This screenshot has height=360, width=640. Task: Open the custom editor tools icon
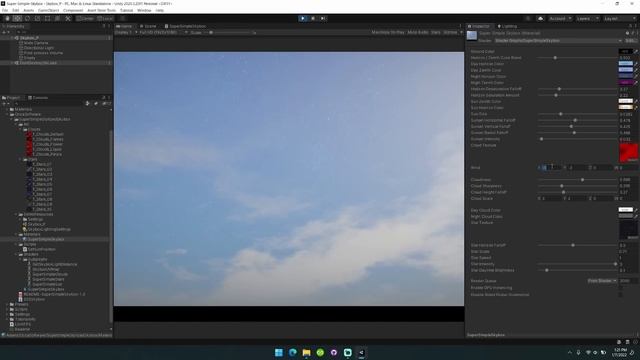pos(68,18)
